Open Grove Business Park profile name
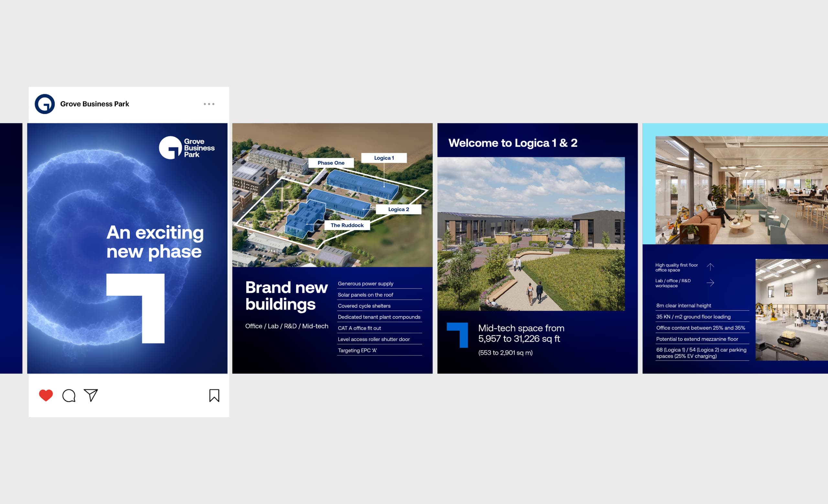The height and width of the screenshot is (504, 828). click(94, 104)
